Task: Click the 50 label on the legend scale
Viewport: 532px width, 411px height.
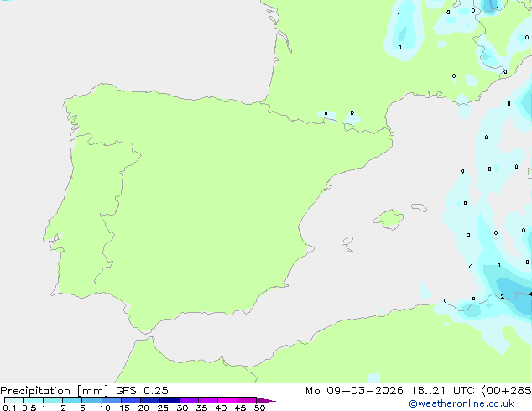Action: click(259, 408)
